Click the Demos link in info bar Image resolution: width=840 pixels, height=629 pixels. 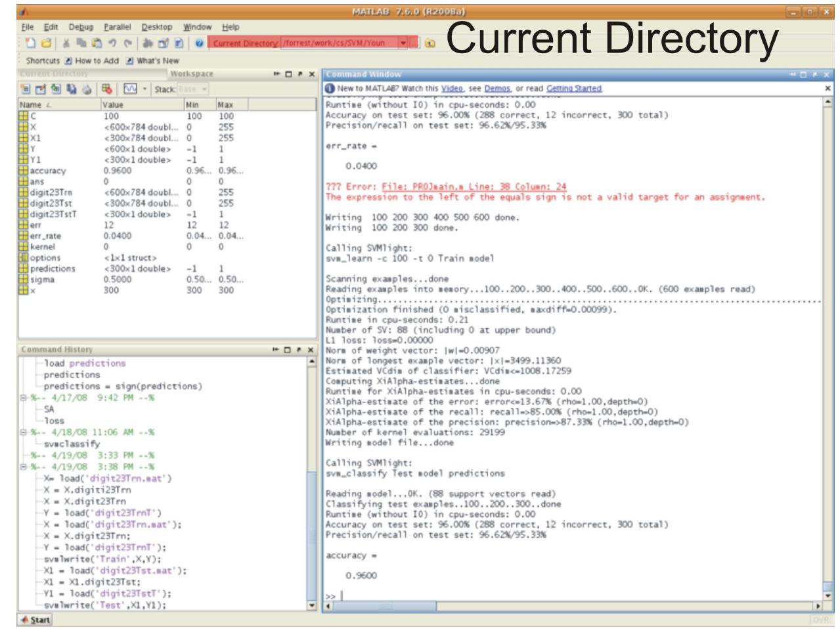coord(497,88)
